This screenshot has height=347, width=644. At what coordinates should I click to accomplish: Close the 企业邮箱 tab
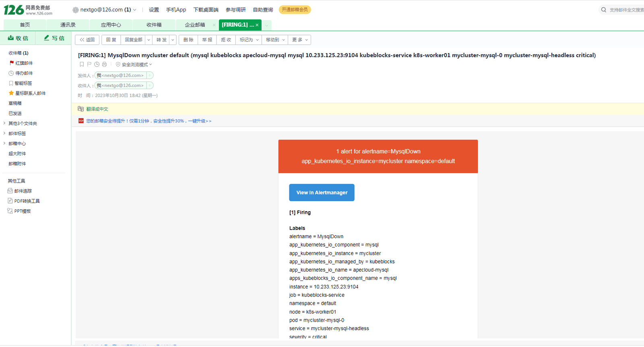pos(214,25)
